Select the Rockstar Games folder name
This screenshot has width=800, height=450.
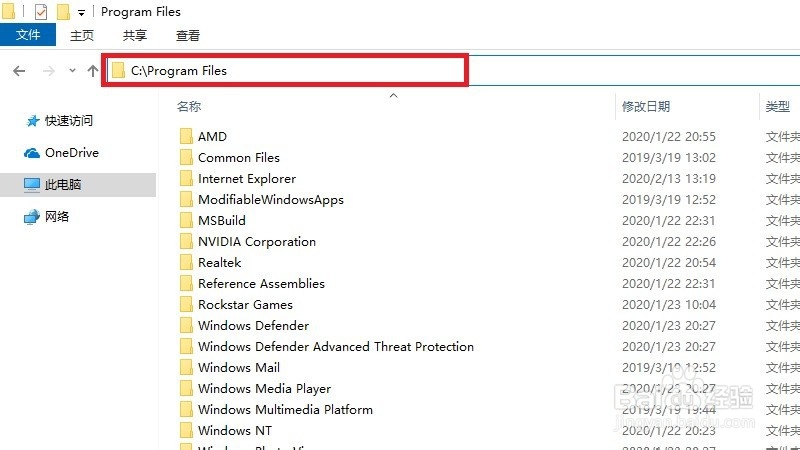point(245,305)
